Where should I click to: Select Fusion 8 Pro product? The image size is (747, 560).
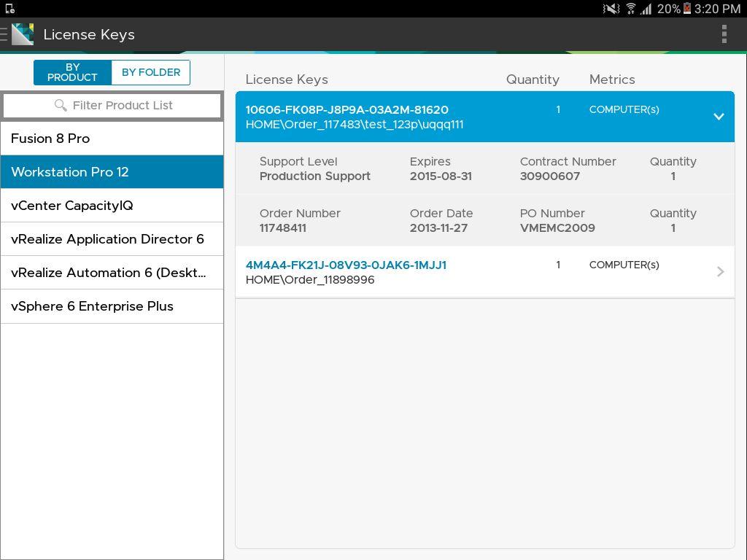[x=112, y=138]
